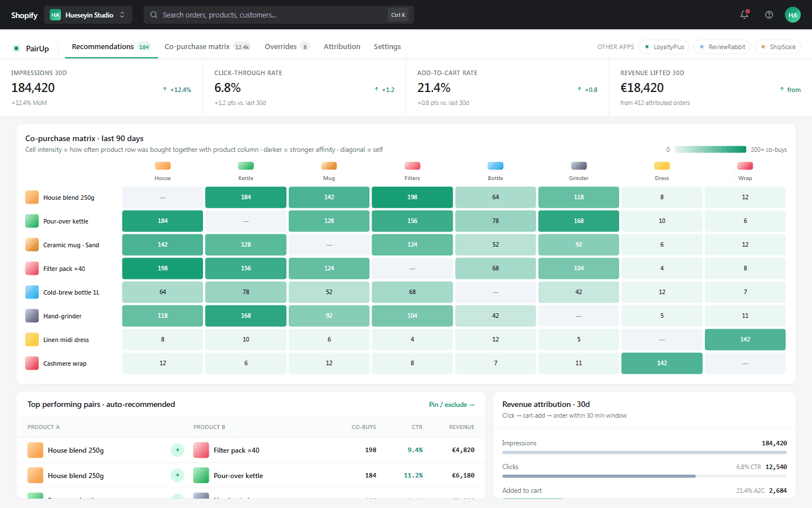Click the Shopify logo
The height and width of the screenshot is (508, 812).
[24, 15]
